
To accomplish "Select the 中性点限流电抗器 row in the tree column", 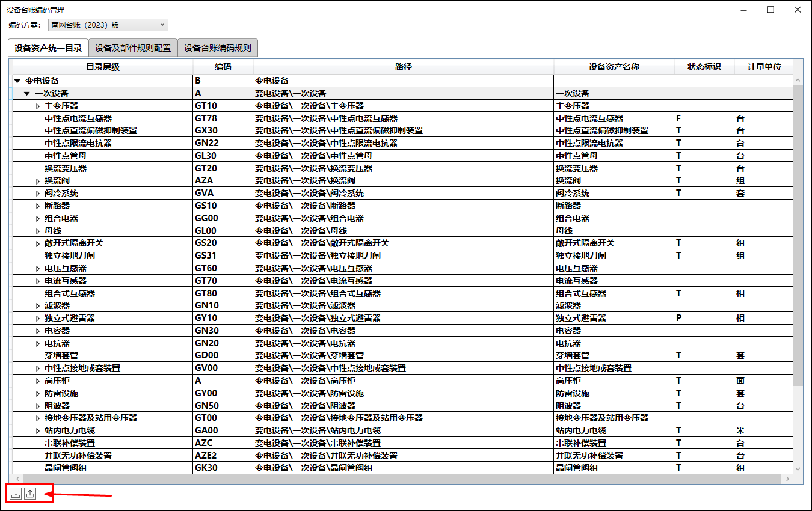I will coord(78,143).
